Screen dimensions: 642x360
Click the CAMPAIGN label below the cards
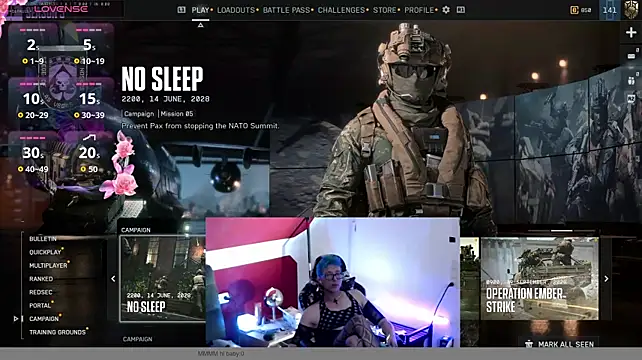pyautogui.click(x=138, y=339)
